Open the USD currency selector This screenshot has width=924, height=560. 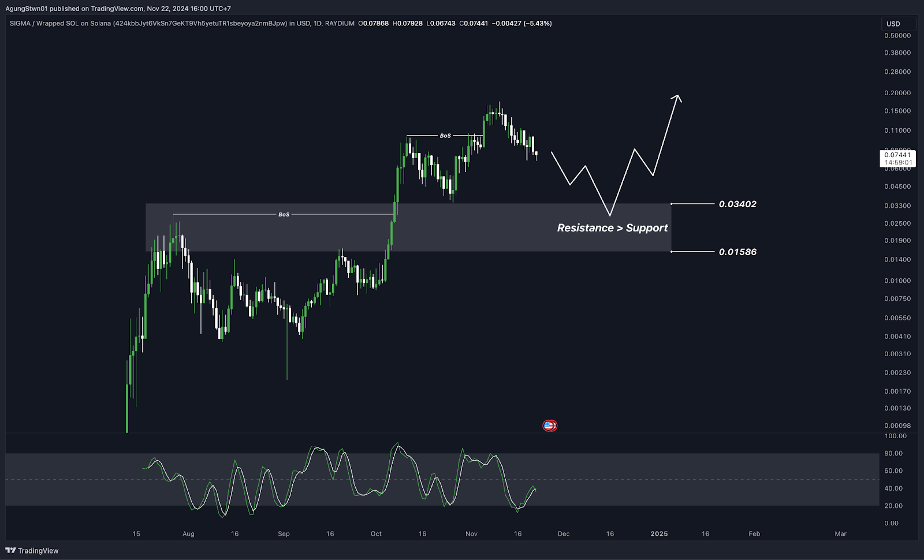(898, 24)
